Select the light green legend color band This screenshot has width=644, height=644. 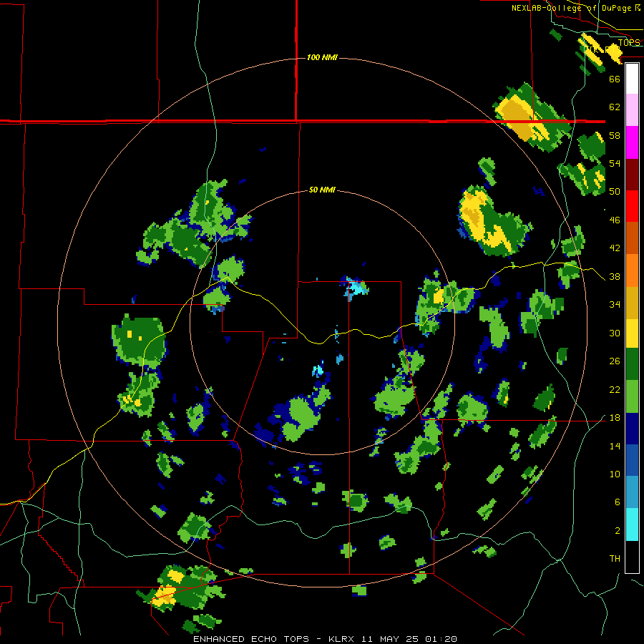pos(632,396)
